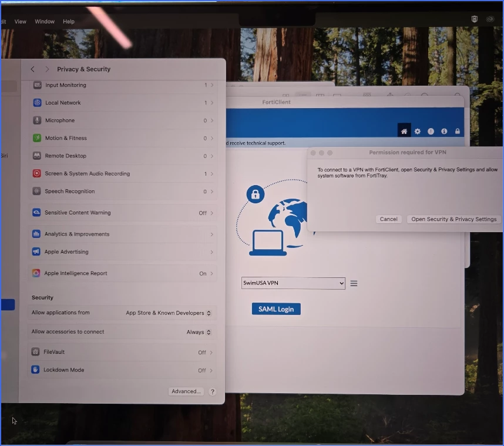
Task: Open FortiClient home icon
Action: [x=404, y=131]
